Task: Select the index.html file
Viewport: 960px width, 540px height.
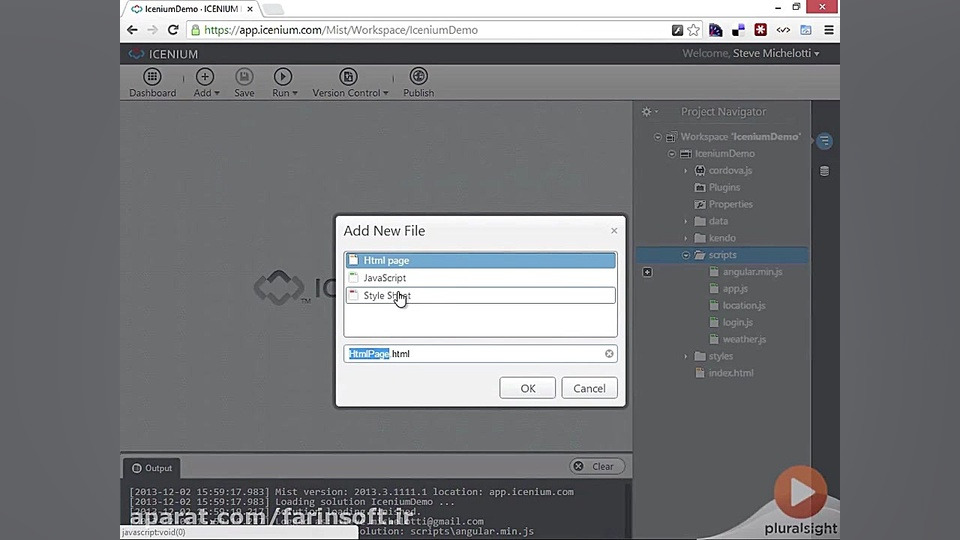Action: pyautogui.click(x=724, y=373)
